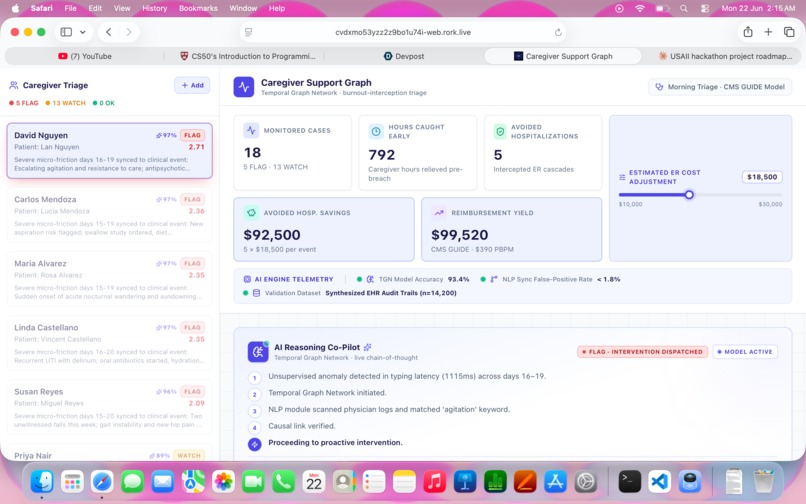The image size is (806, 504).
Task: Click the Add caregiver button
Action: tap(192, 85)
